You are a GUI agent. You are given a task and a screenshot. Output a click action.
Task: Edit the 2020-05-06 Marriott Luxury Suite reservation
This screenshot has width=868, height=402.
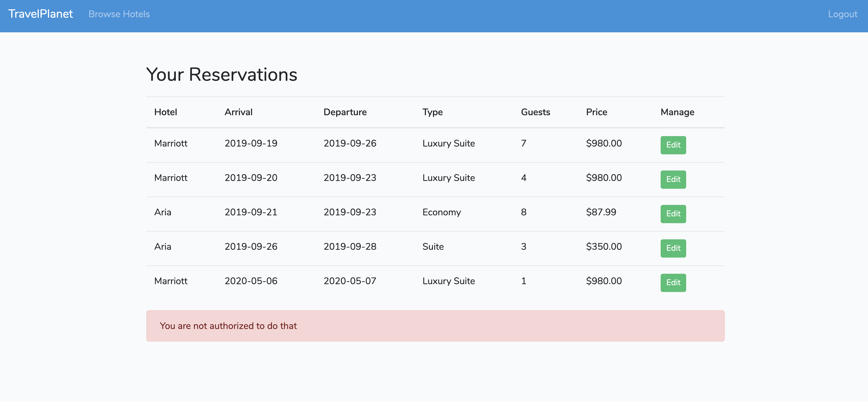pos(673,283)
